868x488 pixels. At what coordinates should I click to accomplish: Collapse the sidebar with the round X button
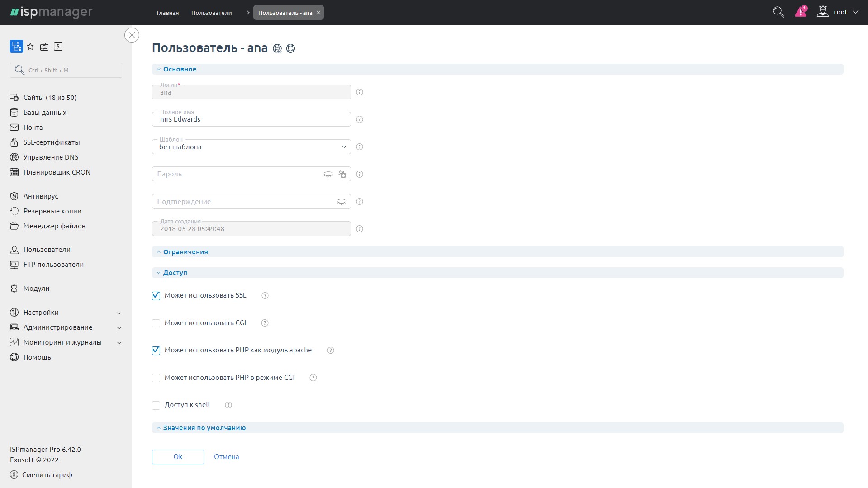[132, 35]
